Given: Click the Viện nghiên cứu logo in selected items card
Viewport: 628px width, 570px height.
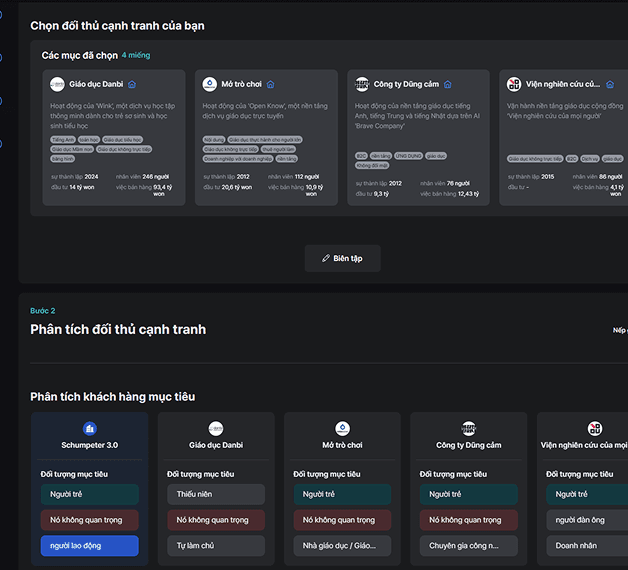Looking at the screenshot, I should tap(514, 84).
